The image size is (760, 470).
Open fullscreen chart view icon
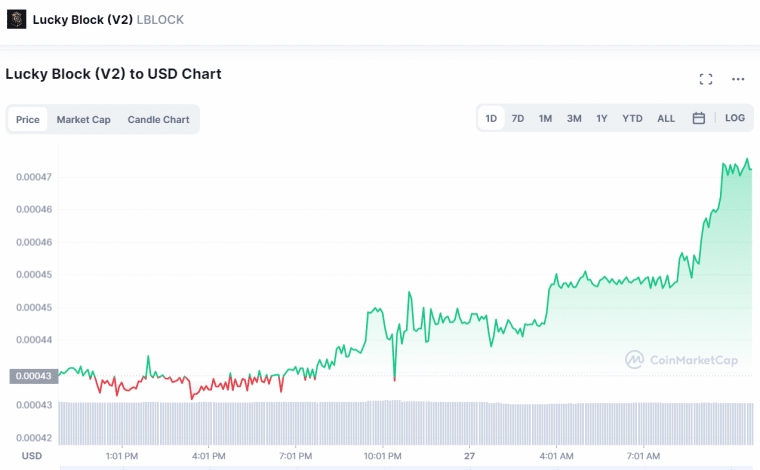coord(706,79)
